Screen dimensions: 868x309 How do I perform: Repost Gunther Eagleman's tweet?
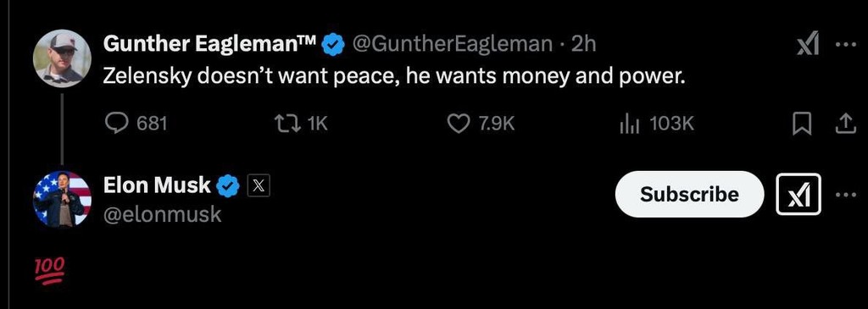(x=301, y=124)
